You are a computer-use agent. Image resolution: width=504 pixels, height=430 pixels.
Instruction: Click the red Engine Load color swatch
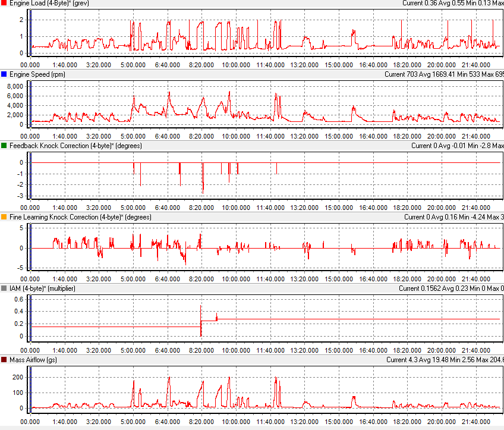click(4, 4)
